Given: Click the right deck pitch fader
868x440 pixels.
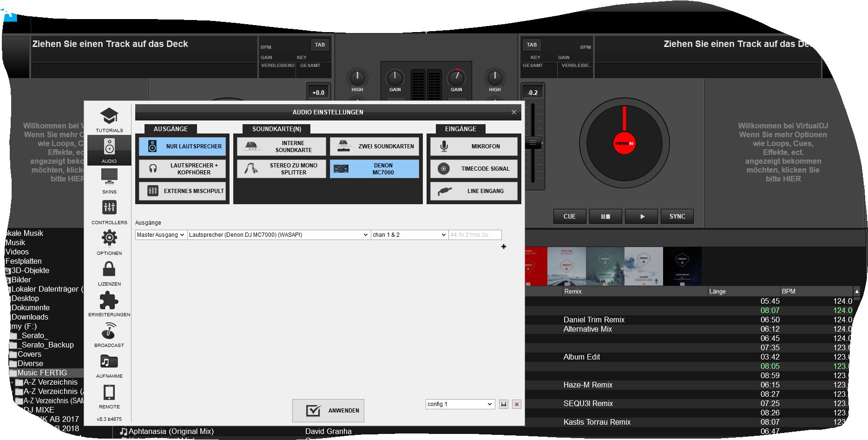Looking at the screenshot, I should click(x=533, y=143).
